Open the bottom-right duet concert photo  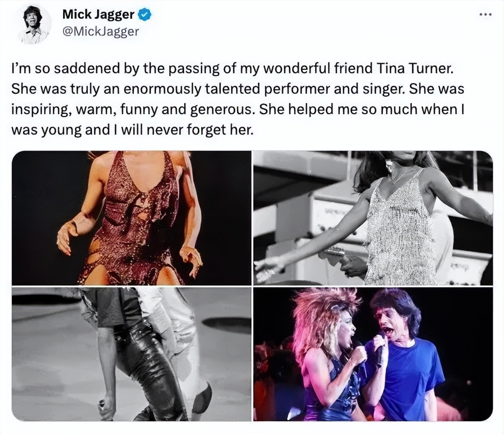click(373, 354)
